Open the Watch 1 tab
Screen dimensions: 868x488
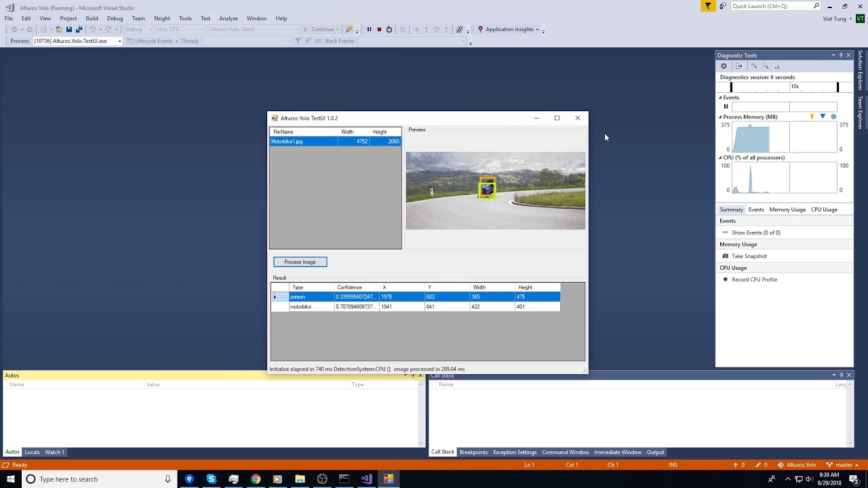click(x=55, y=452)
